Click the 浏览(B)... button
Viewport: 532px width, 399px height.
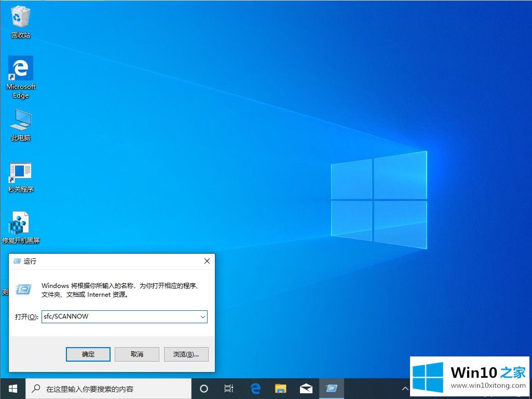point(186,354)
